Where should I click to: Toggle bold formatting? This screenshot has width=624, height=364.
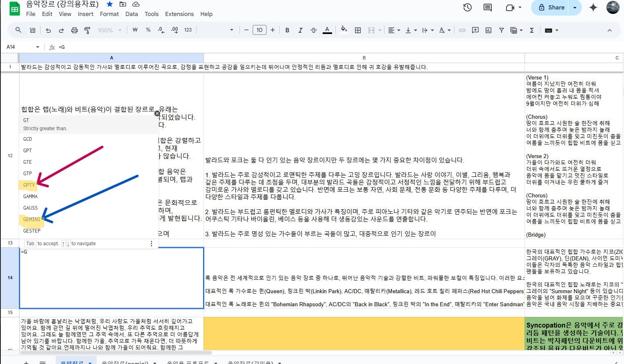(287, 30)
